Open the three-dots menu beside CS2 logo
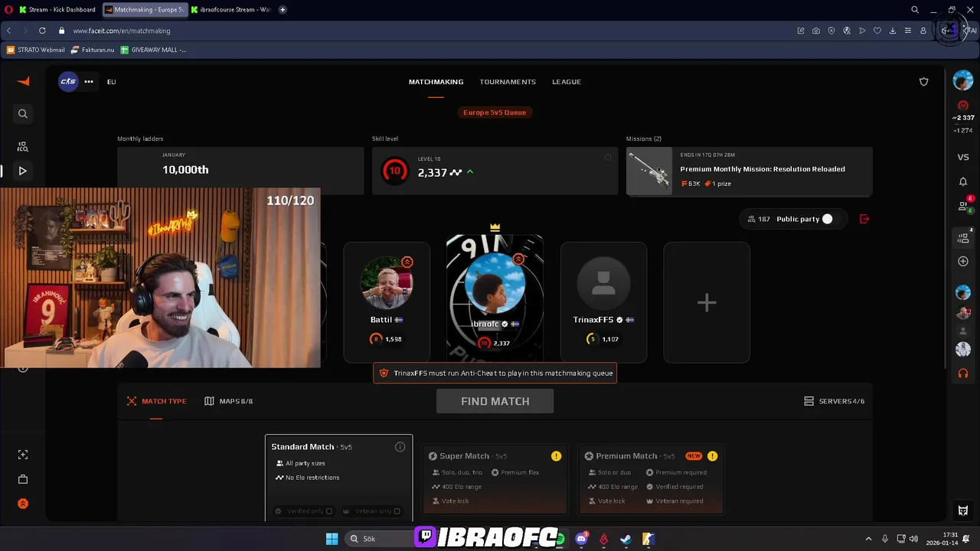This screenshot has height=551, width=980. pos(89,81)
